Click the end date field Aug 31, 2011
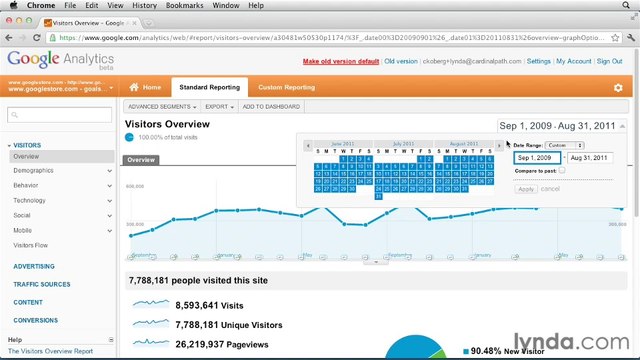640x360 pixels. [589, 158]
